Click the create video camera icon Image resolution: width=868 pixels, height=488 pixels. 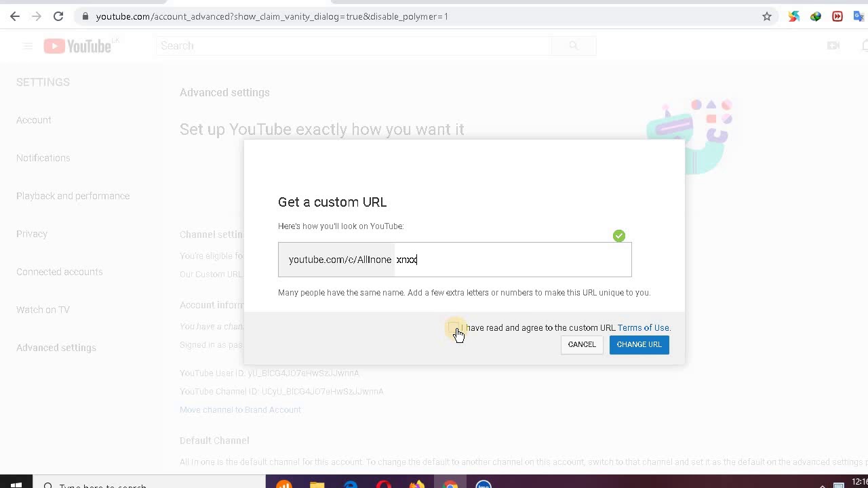point(833,45)
